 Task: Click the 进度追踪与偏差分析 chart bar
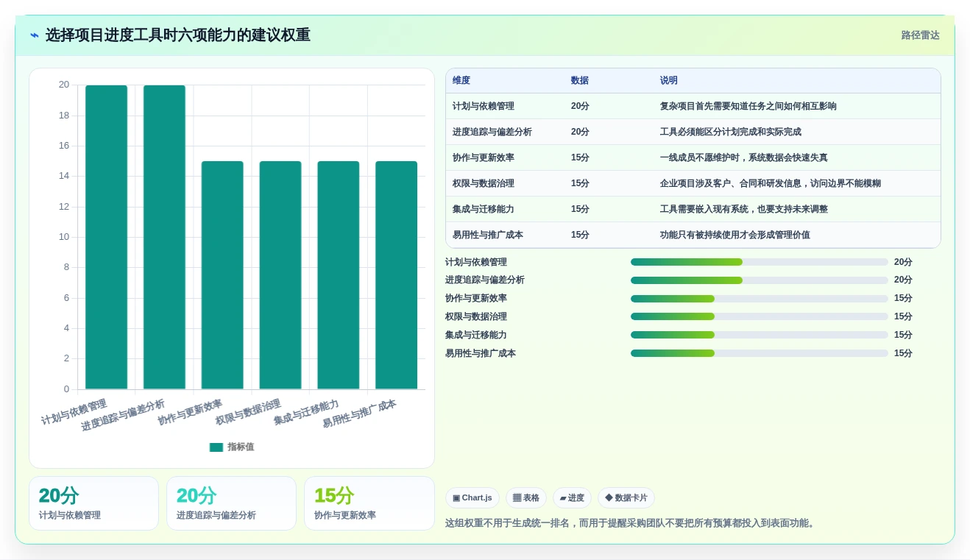pos(164,237)
